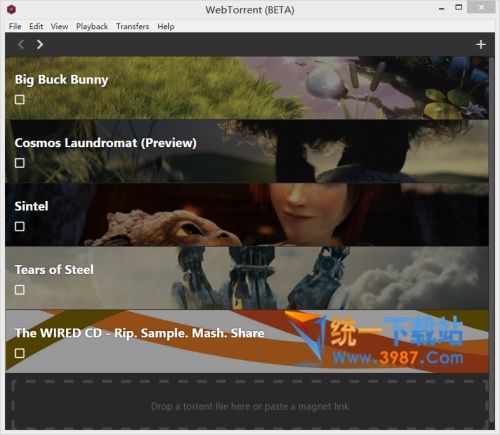The width and height of the screenshot is (500, 435).
Task: Check the Sintel torrent box
Action: [x=20, y=226]
